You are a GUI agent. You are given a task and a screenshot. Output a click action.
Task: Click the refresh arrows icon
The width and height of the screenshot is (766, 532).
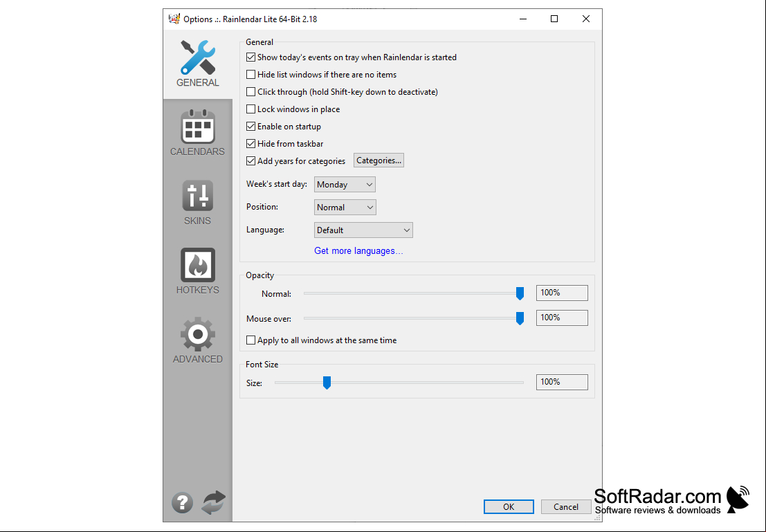tap(214, 502)
